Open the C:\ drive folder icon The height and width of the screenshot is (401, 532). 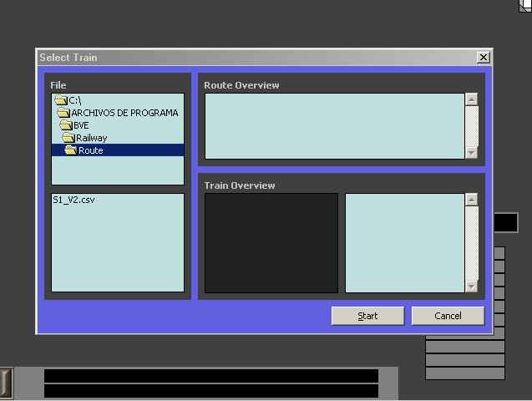[x=60, y=100]
